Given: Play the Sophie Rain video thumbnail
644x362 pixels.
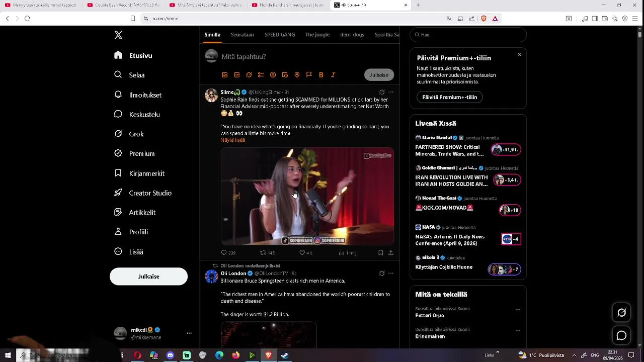Looking at the screenshot, I should [x=307, y=196].
